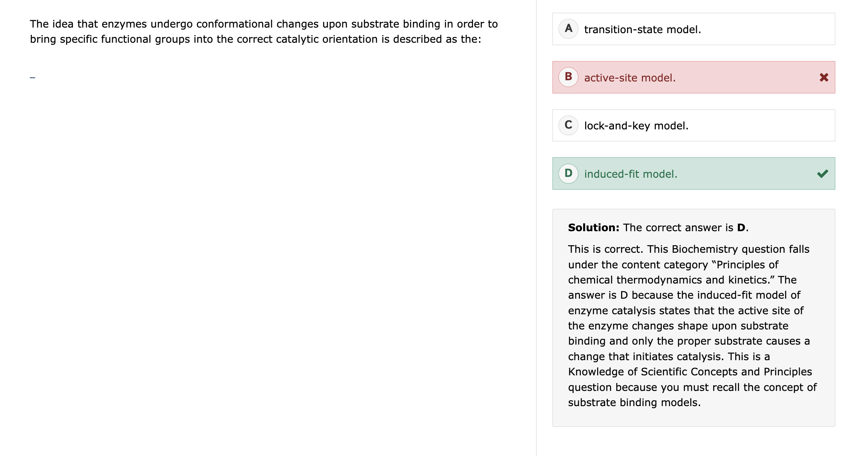Click "This is correct." in the solution explanation
Screen dimensions: 868x456
(x=606, y=249)
